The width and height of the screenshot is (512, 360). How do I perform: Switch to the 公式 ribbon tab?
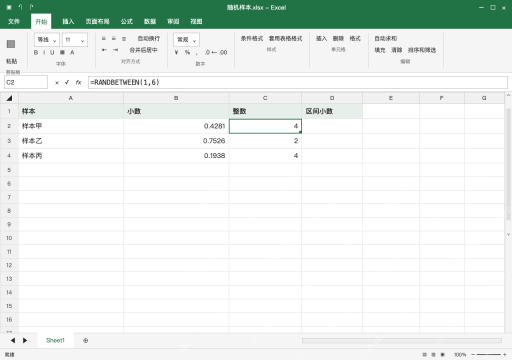click(x=126, y=21)
